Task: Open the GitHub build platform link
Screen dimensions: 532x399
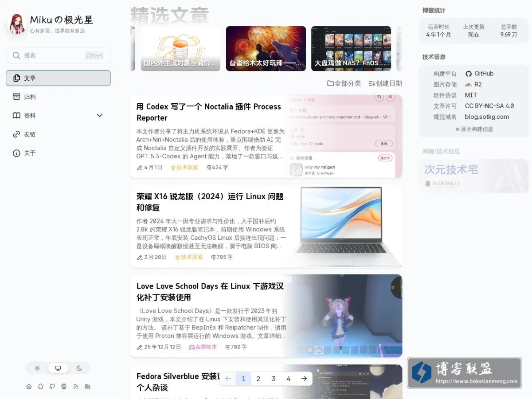Action: tap(479, 74)
